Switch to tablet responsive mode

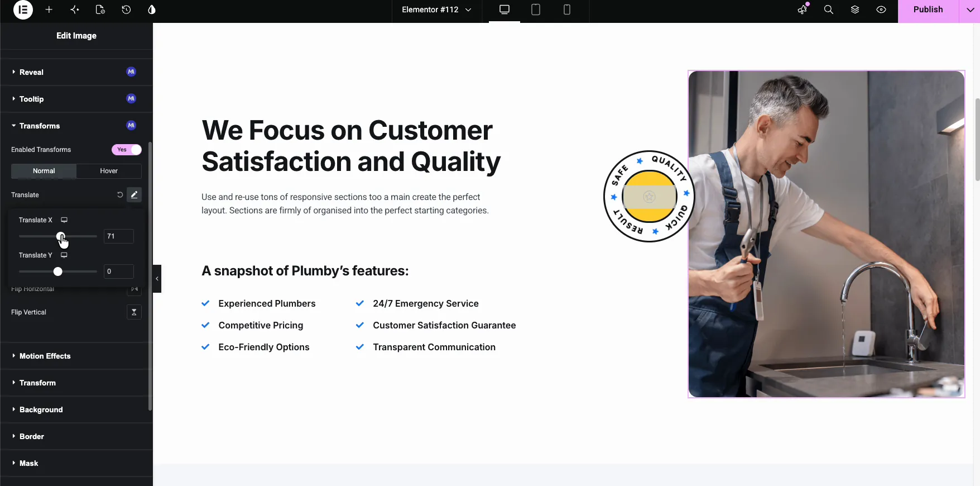[x=536, y=9]
